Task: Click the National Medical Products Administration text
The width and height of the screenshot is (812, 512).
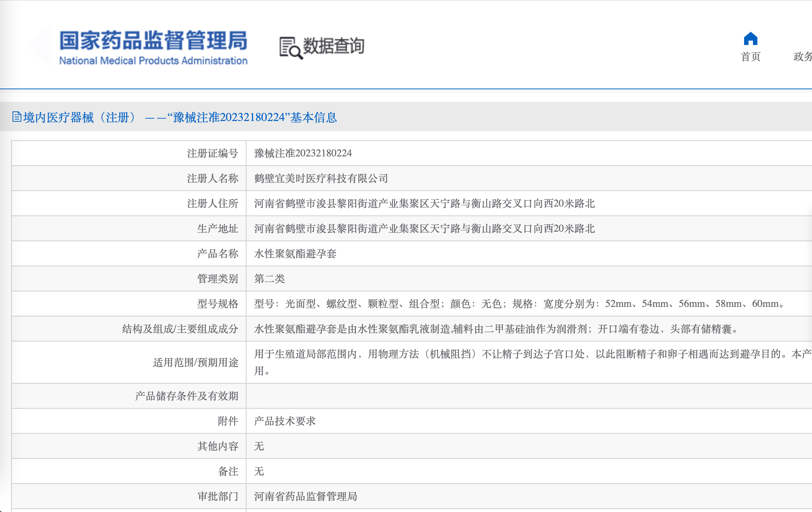Action: [153, 61]
